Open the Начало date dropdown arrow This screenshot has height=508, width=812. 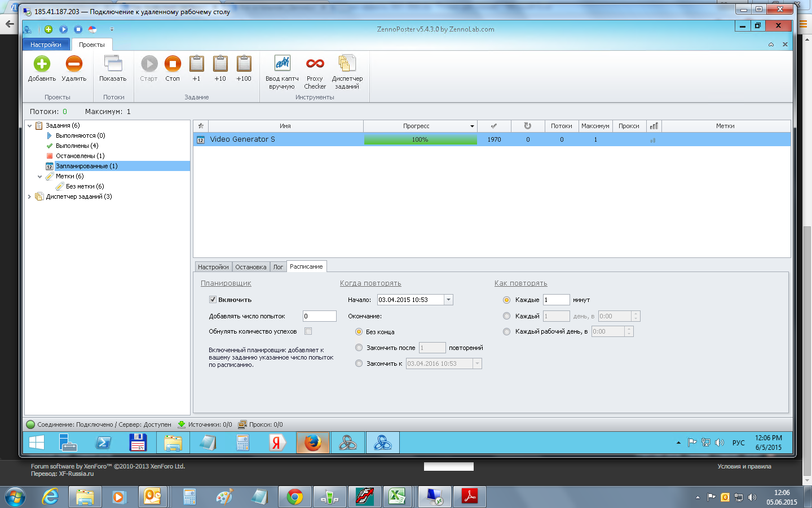(448, 300)
